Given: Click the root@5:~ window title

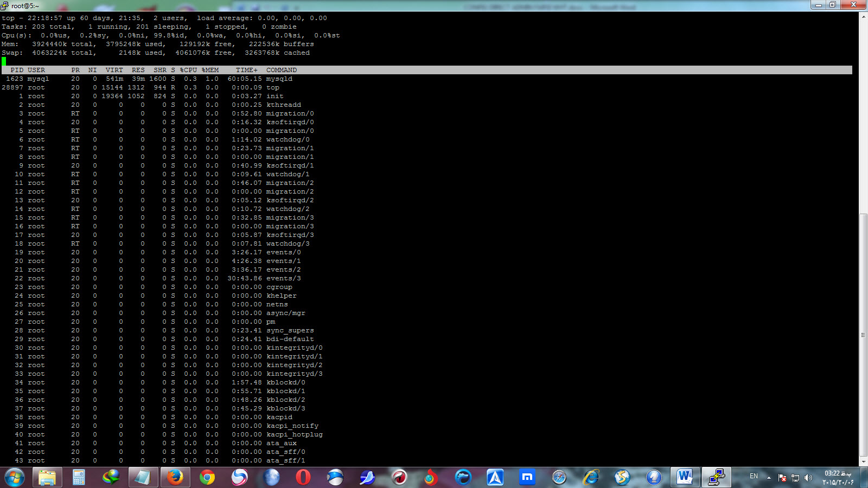Looking at the screenshot, I should click(x=25, y=6).
